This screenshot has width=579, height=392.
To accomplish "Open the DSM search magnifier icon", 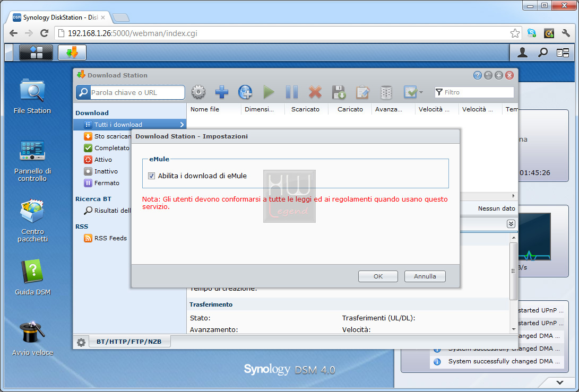I will coord(542,53).
